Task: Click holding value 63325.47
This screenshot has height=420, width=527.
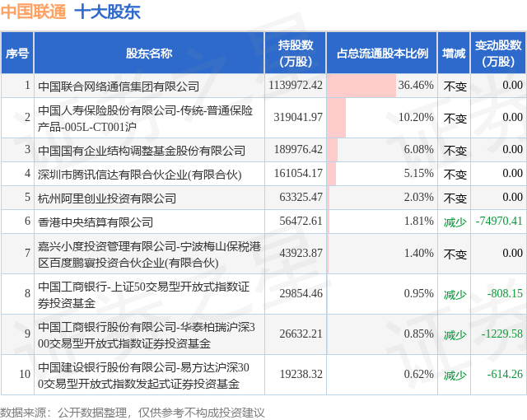Action: pyautogui.click(x=301, y=197)
